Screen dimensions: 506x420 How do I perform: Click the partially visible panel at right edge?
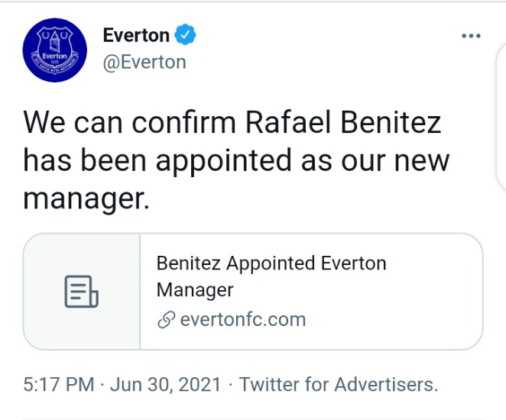click(501, 118)
